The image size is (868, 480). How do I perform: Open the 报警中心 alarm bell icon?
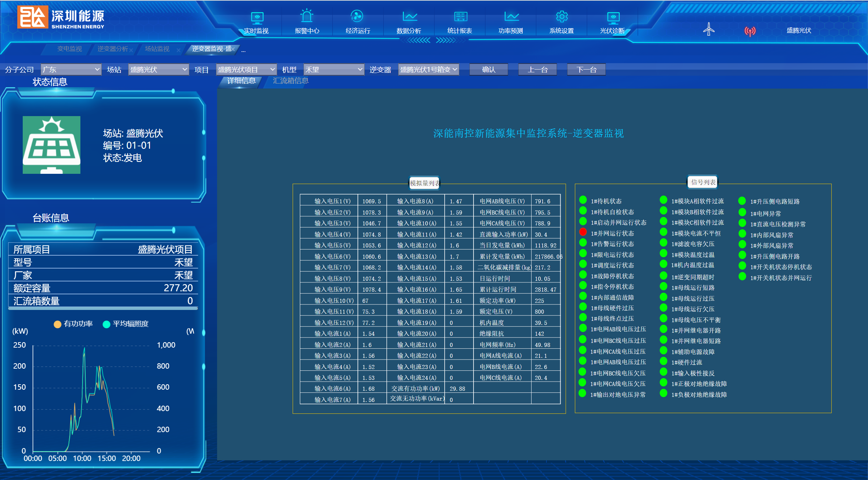[307, 16]
